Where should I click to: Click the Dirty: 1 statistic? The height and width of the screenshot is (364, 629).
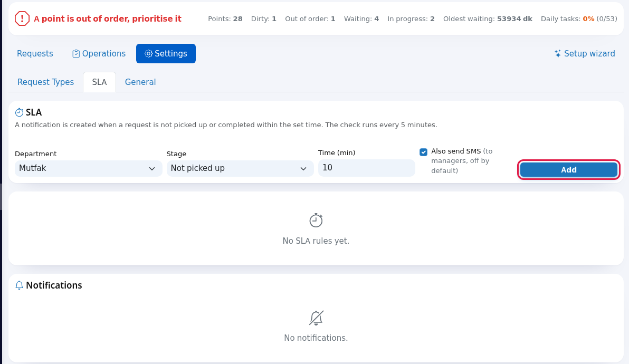263,19
